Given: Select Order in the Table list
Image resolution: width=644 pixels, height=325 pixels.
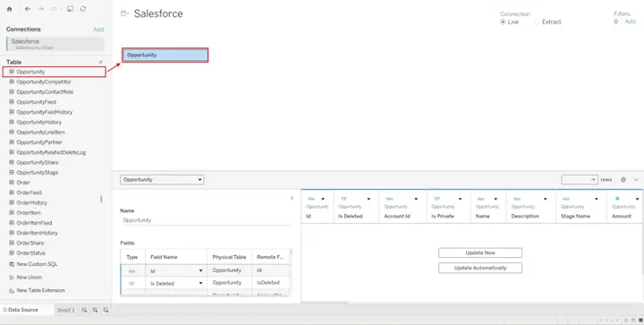Looking at the screenshot, I should (x=20, y=183).
